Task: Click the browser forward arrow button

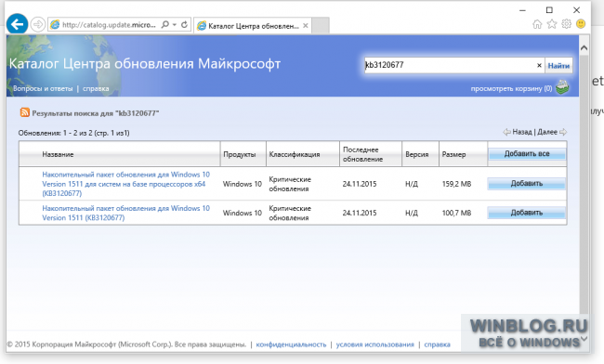Action: coord(38,25)
